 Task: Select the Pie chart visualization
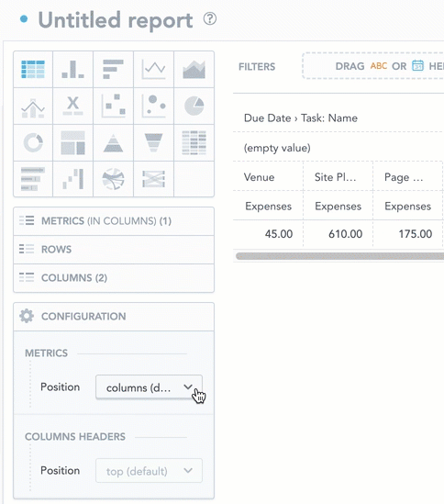click(x=194, y=106)
